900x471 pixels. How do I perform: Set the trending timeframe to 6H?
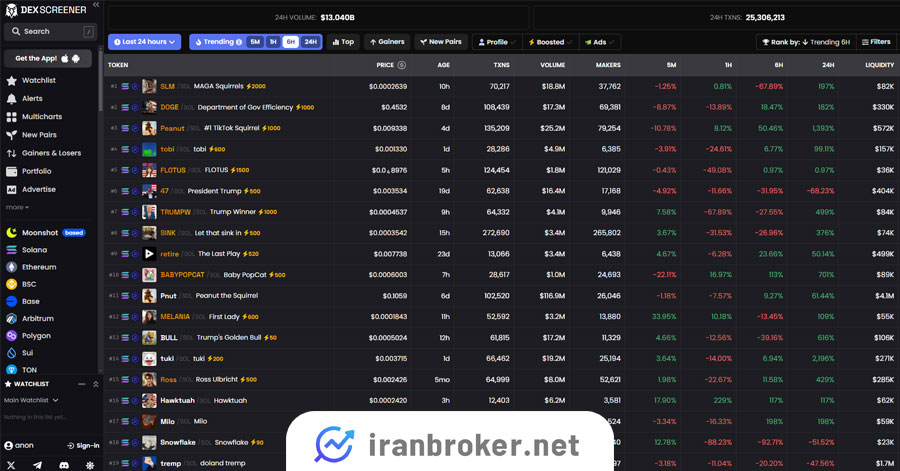290,42
